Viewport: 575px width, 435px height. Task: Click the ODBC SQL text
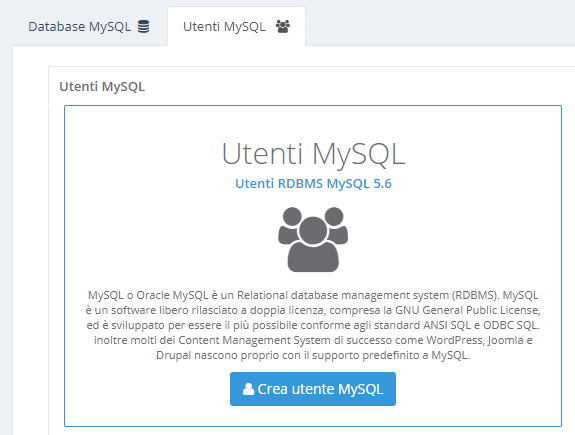[x=510, y=325]
